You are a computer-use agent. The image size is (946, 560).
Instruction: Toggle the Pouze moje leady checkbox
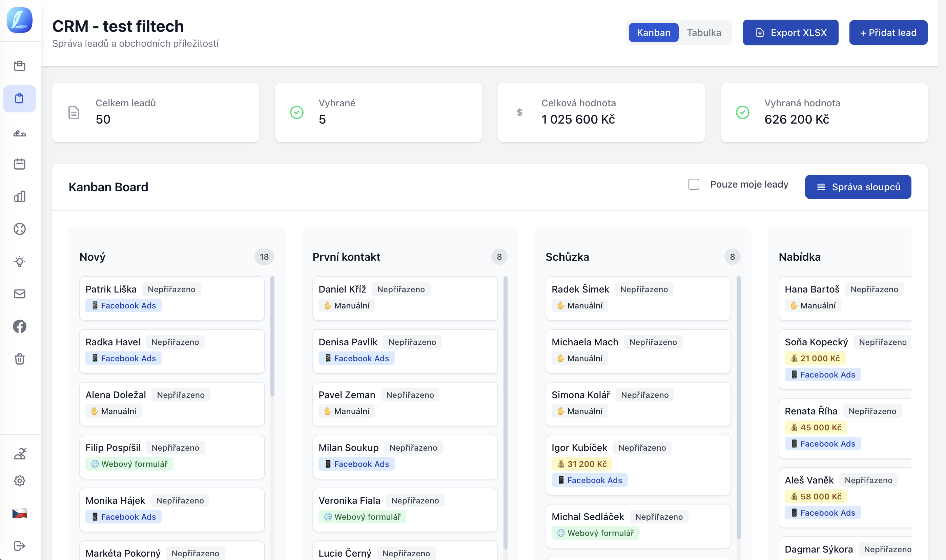point(694,184)
